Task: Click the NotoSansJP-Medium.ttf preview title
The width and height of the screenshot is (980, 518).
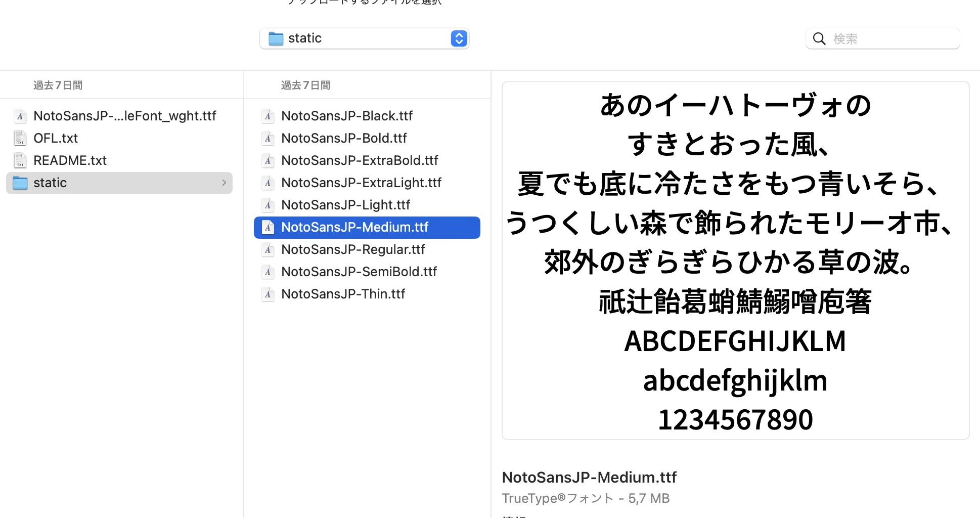Action: pyautogui.click(x=589, y=477)
